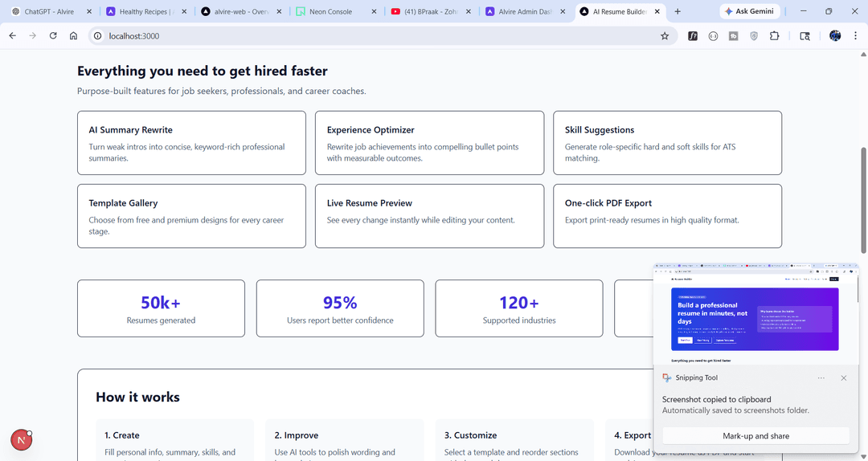
Task: Click the '1. Create' step
Action: pyautogui.click(x=174, y=440)
